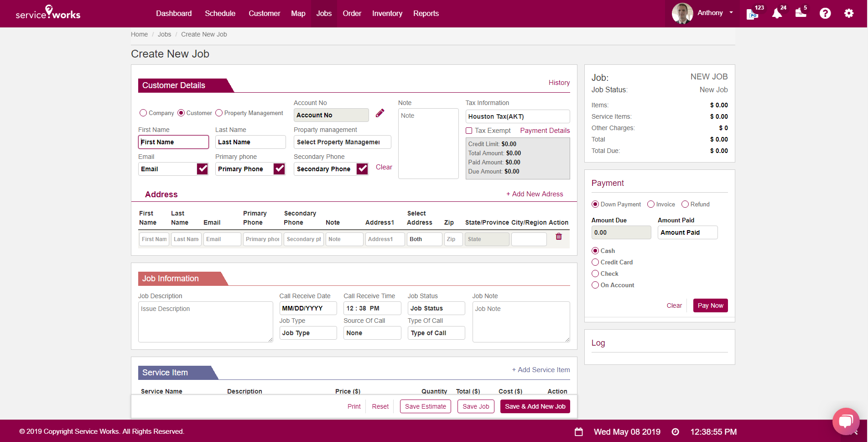Open the notifications bell showing 24 alerts

(776, 13)
